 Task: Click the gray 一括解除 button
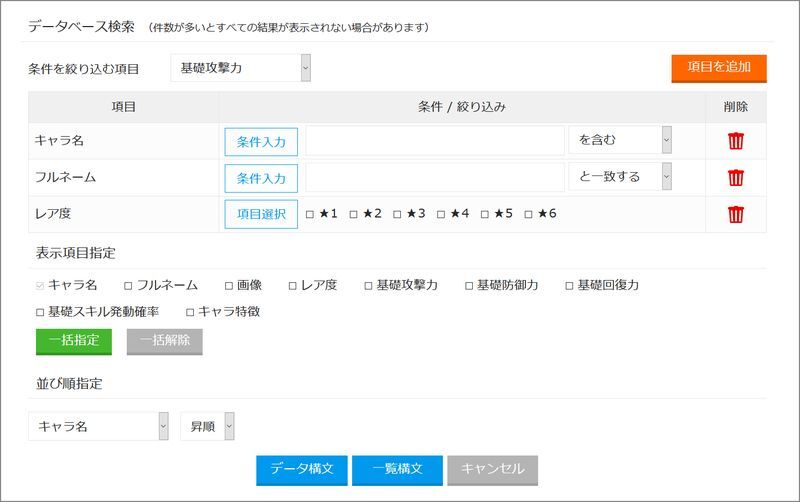(x=164, y=341)
